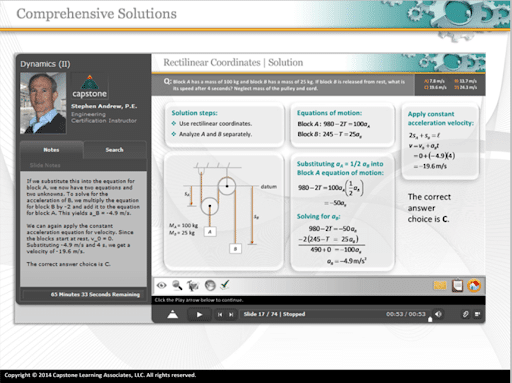This screenshot has height=383, width=512.
Task: Skip to the next slide
Action: pos(231,314)
